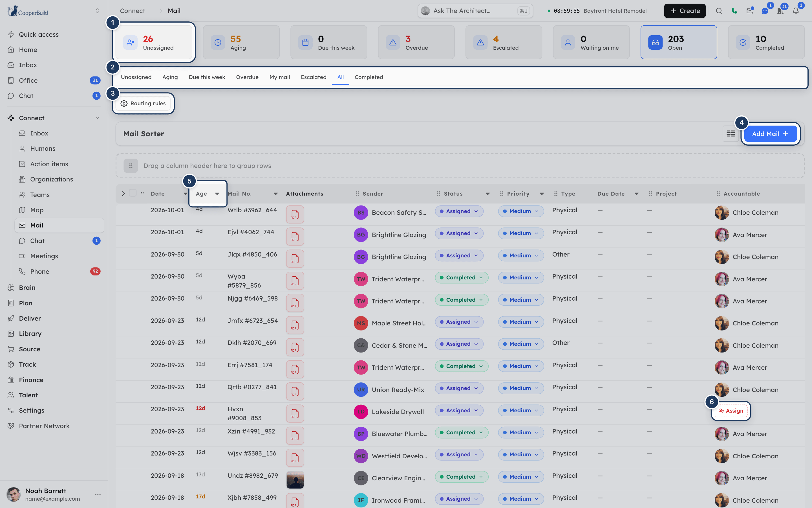Screen dimensions: 812x508
Task: Click the Ask The Architect search field
Action: coord(475,11)
